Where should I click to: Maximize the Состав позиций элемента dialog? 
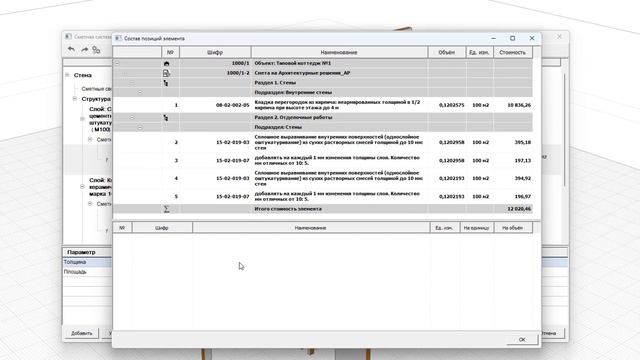(513, 38)
